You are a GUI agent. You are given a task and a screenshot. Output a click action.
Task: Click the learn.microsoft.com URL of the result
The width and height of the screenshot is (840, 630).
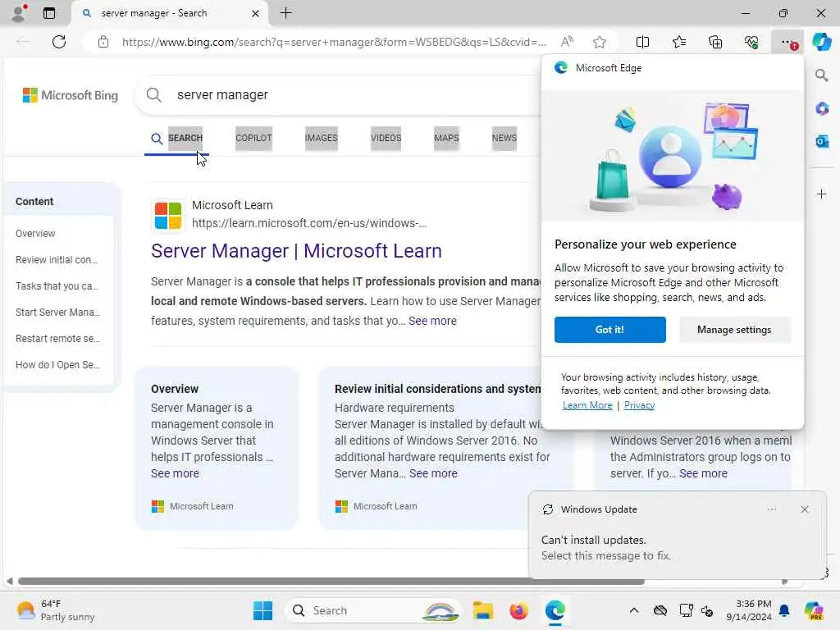(309, 223)
